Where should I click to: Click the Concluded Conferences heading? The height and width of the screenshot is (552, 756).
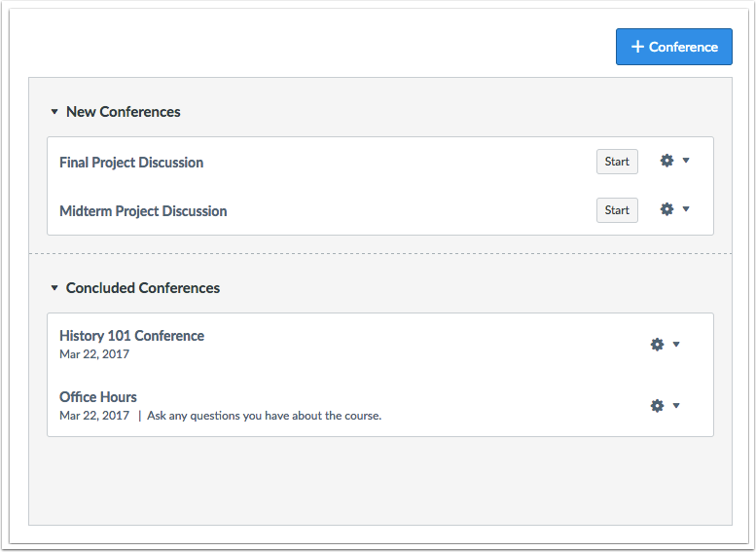pos(142,288)
